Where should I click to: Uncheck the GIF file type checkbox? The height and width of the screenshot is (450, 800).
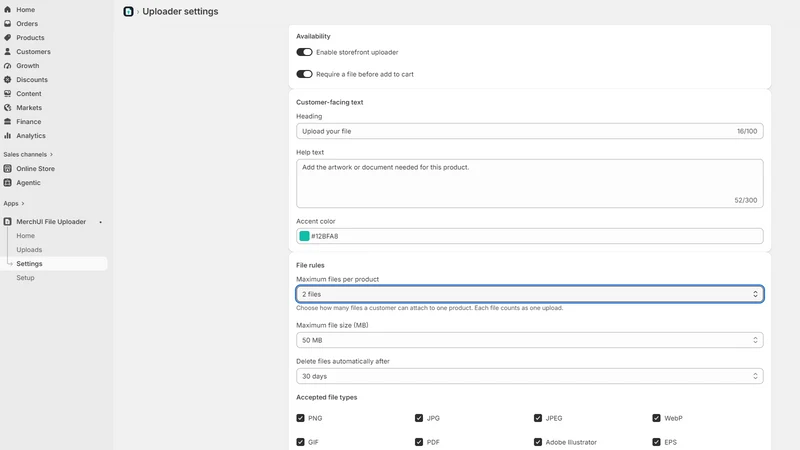301,442
